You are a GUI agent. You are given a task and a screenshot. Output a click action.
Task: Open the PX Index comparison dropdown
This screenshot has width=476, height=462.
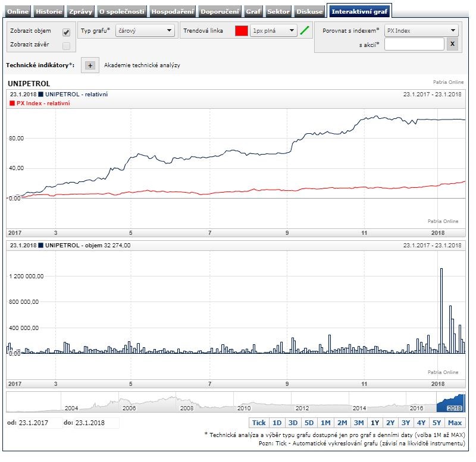(421, 30)
